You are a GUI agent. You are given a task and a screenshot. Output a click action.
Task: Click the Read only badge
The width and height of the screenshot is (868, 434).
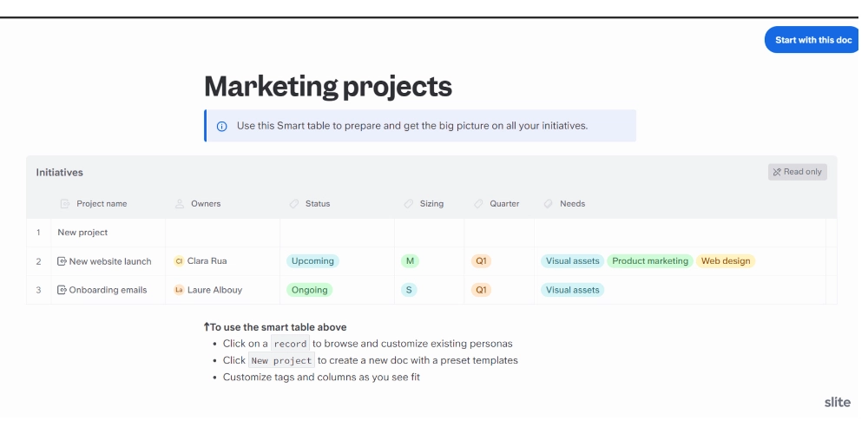point(797,172)
